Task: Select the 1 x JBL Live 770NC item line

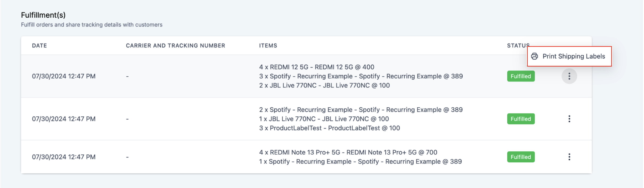Action: point(324,119)
